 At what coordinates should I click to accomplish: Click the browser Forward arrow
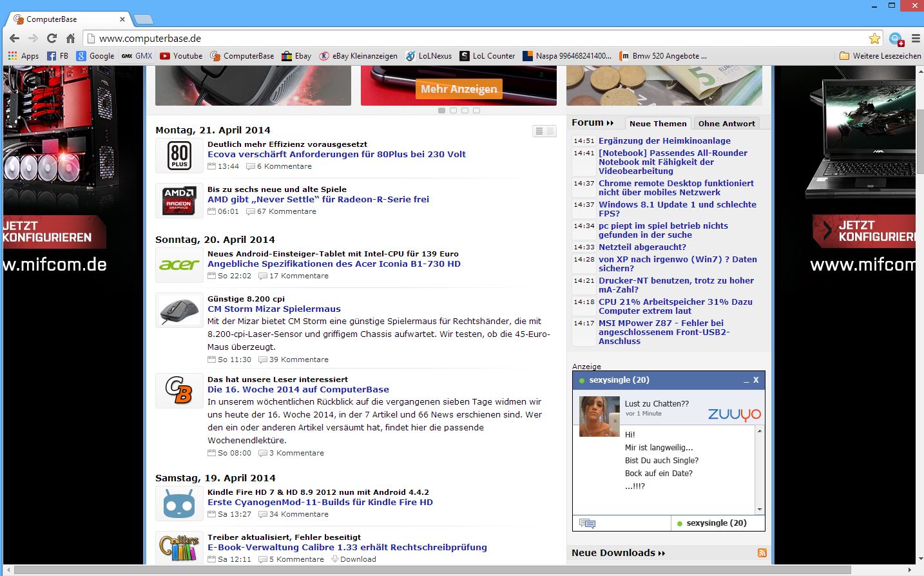(x=33, y=39)
